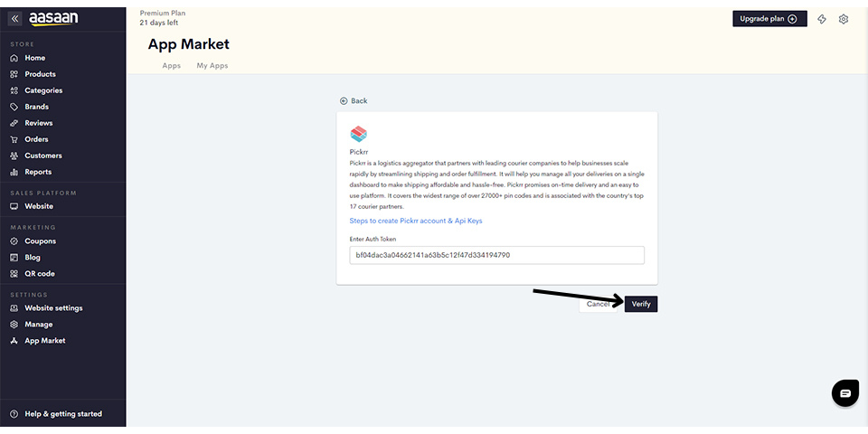Focus the Enter Auth Token field
This screenshot has width=868, height=434.
[496, 255]
